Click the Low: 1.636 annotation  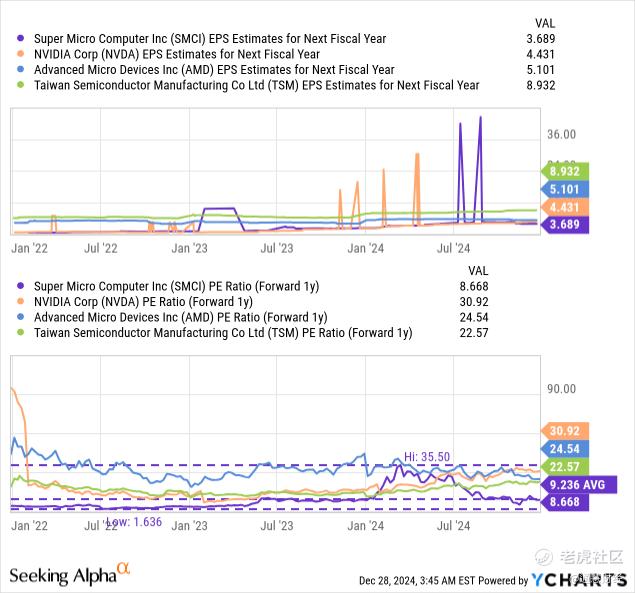(134, 522)
